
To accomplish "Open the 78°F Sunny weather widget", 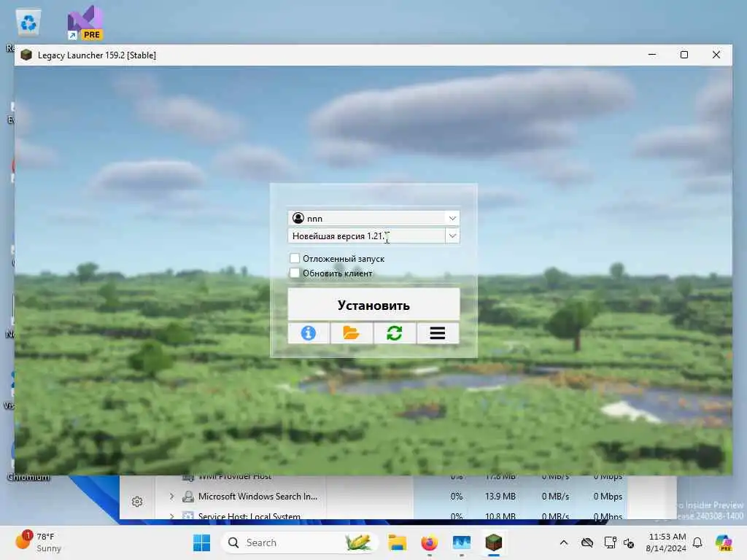I will pyautogui.click(x=38, y=542).
